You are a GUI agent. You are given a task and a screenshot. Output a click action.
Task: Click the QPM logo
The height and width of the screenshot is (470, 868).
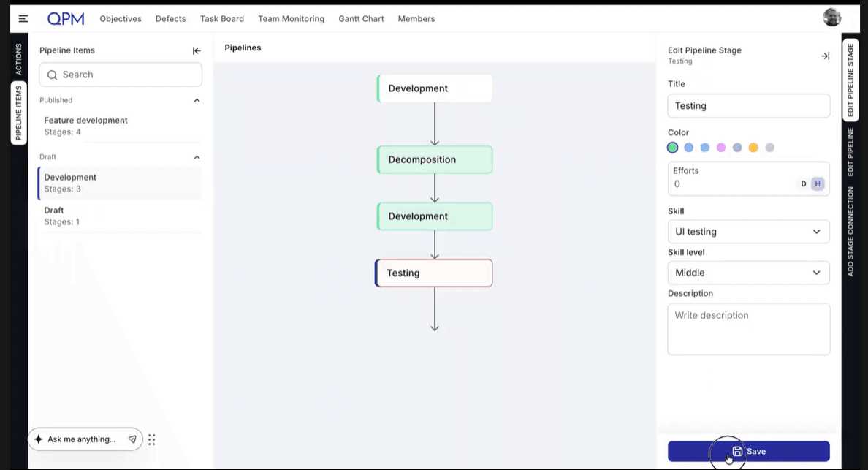tap(66, 18)
